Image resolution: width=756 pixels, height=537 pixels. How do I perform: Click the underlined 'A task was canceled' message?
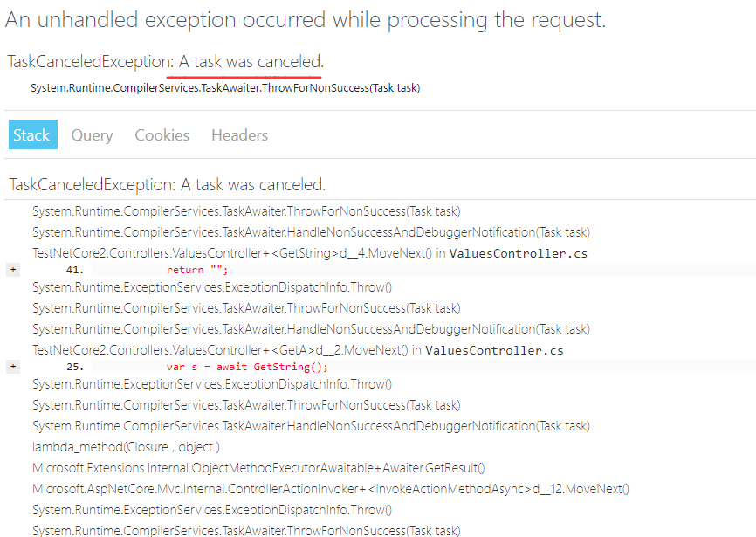[251, 62]
